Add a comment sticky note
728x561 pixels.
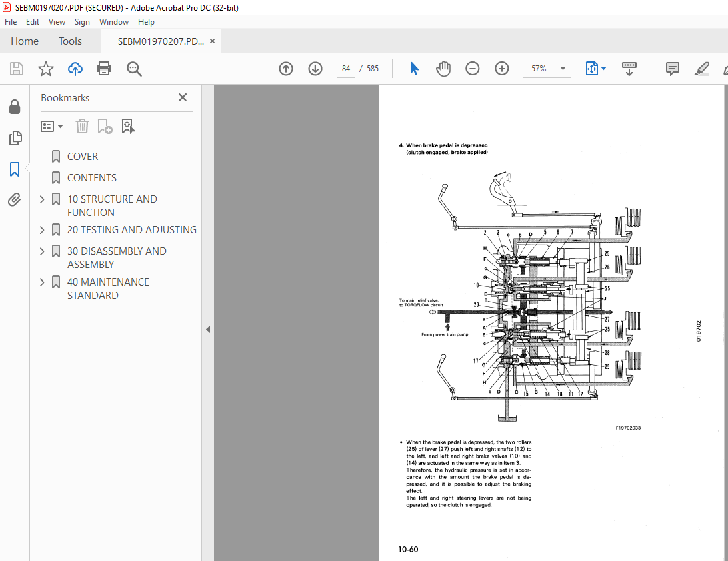[x=672, y=69]
